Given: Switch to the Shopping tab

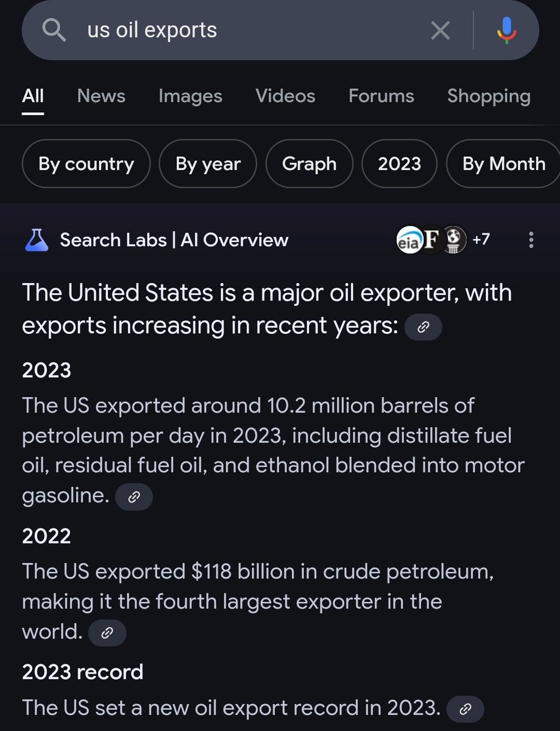Looking at the screenshot, I should click(x=489, y=96).
